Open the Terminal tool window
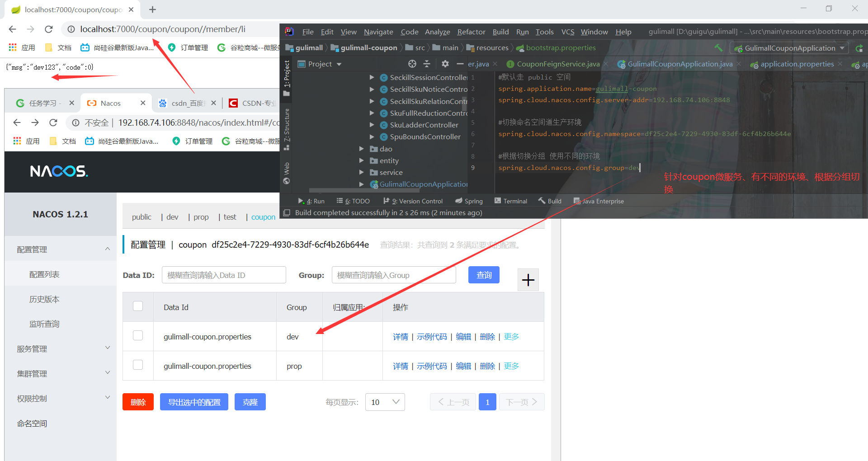Image resolution: width=868 pixels, height=461 pixels. (511, 201)
